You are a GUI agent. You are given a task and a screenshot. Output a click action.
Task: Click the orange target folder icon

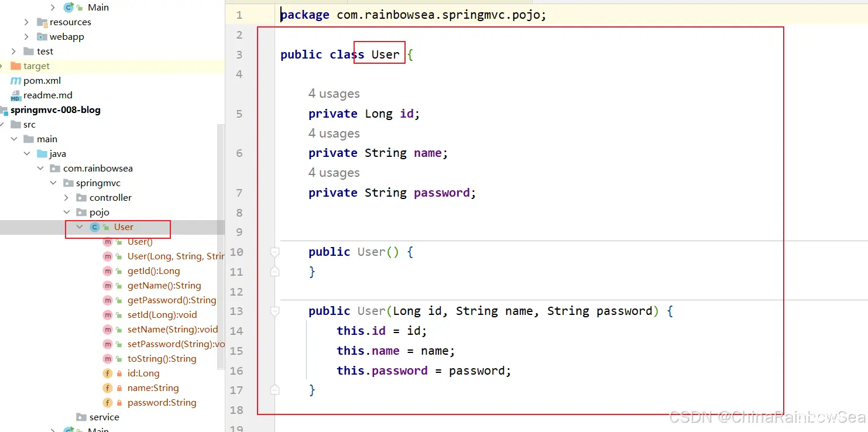tap(16, 66)
